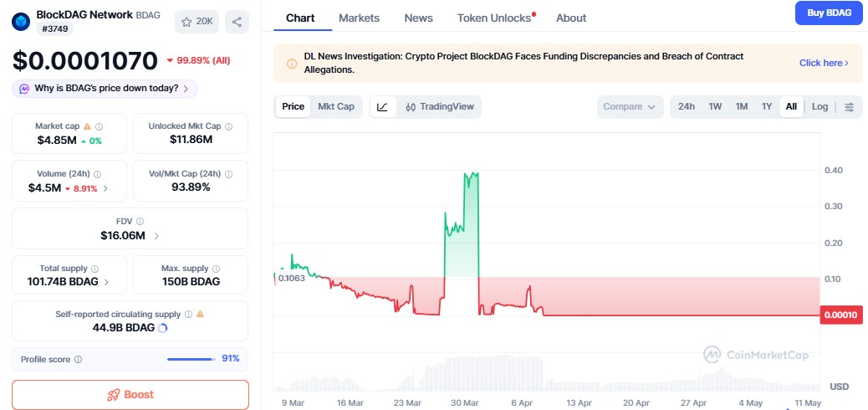Click the AI icon beside price-down question
868x410 pixels.
click(24, 89)
